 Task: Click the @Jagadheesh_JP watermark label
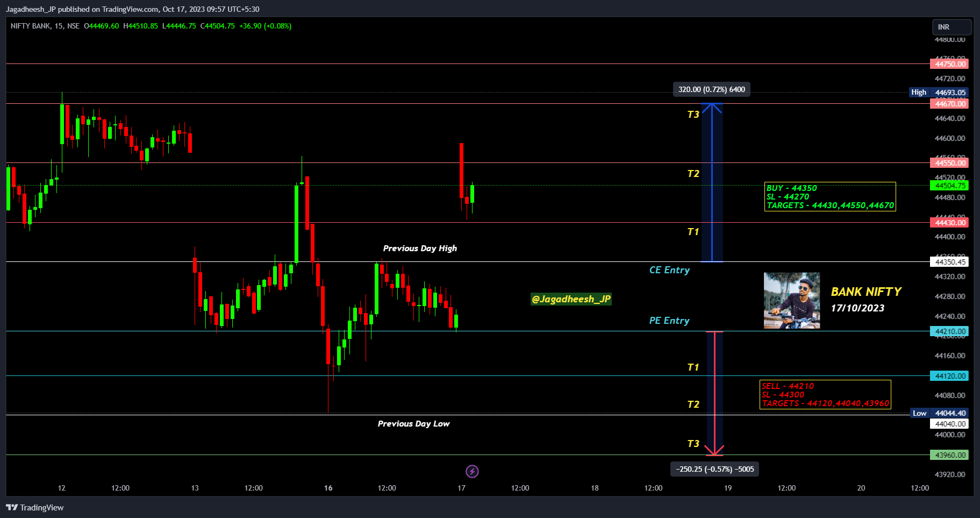(571, 299)
